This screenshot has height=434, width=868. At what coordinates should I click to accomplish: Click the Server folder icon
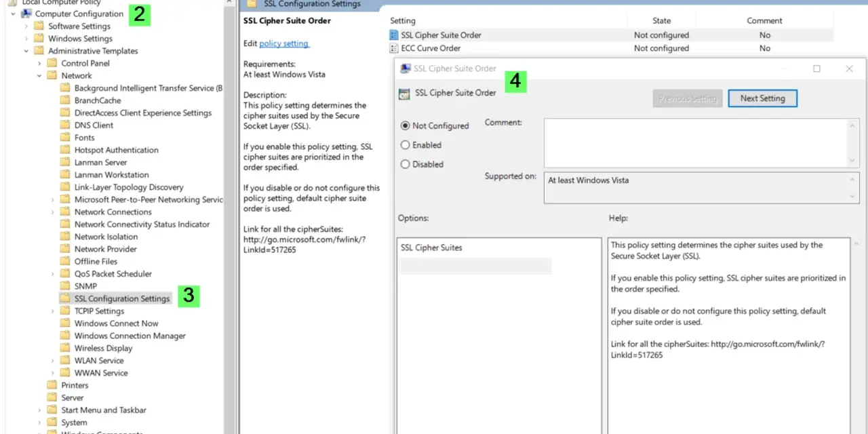pos(52,397)
